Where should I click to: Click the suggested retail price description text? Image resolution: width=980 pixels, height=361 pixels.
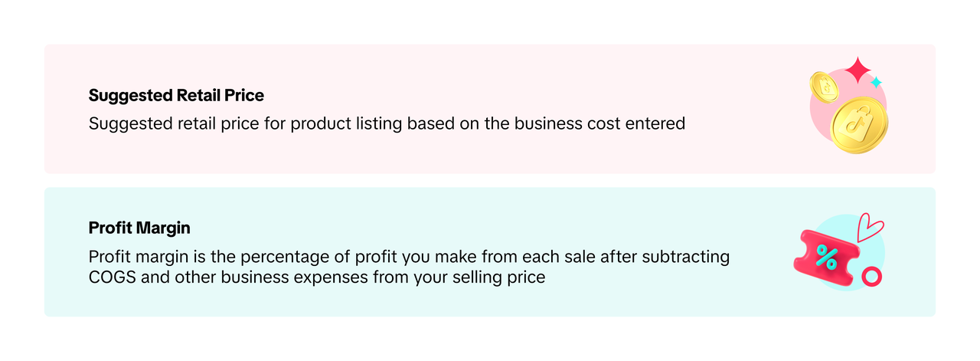pos(387,123)
